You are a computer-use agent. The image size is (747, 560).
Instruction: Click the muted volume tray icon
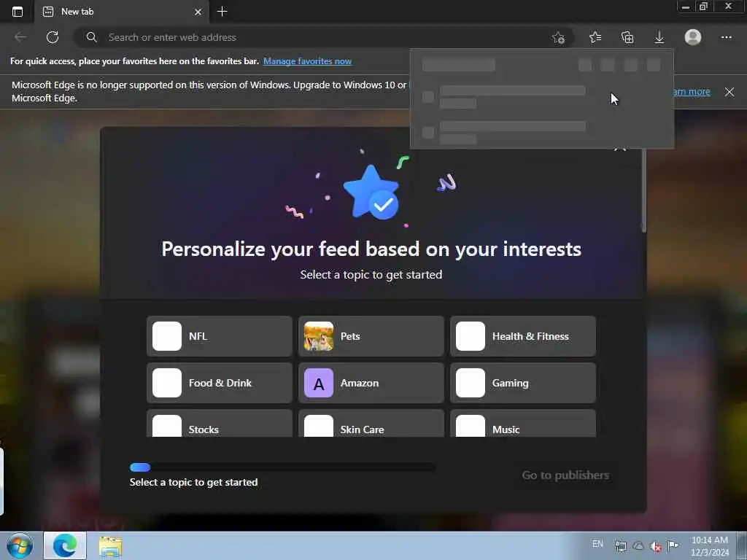pyautogui.click(x=656, y=545)
